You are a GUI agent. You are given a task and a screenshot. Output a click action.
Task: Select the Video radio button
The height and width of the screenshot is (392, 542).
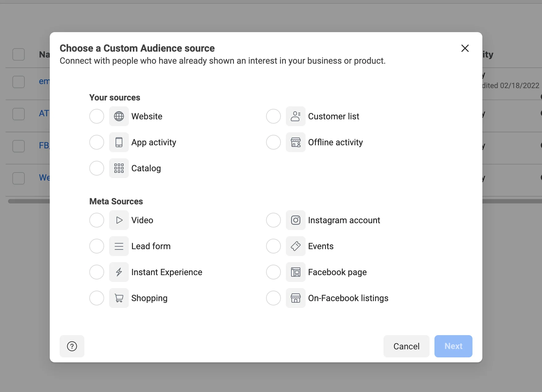pos(97,220)
